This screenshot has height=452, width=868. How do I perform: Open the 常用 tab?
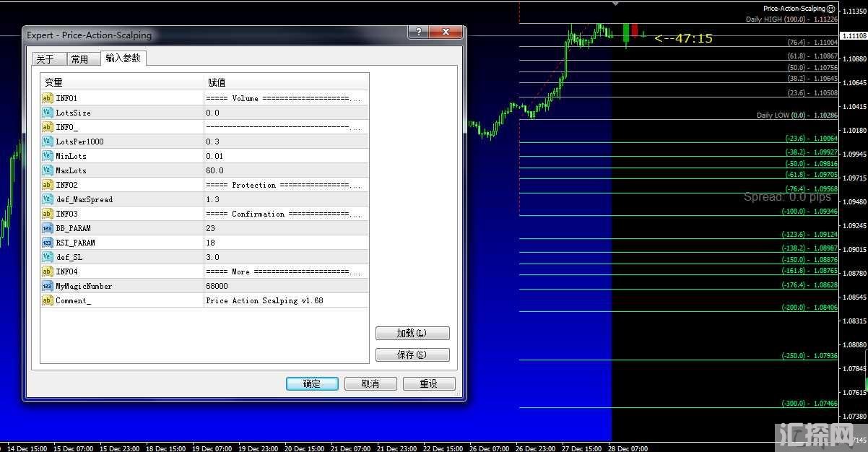pos(79,59)
